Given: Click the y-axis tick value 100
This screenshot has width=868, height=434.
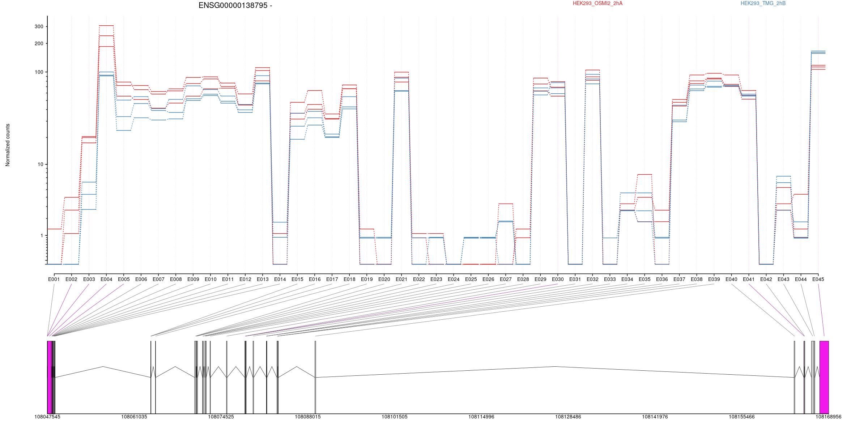Looking at the screenshot, I should tap(39, 72).
